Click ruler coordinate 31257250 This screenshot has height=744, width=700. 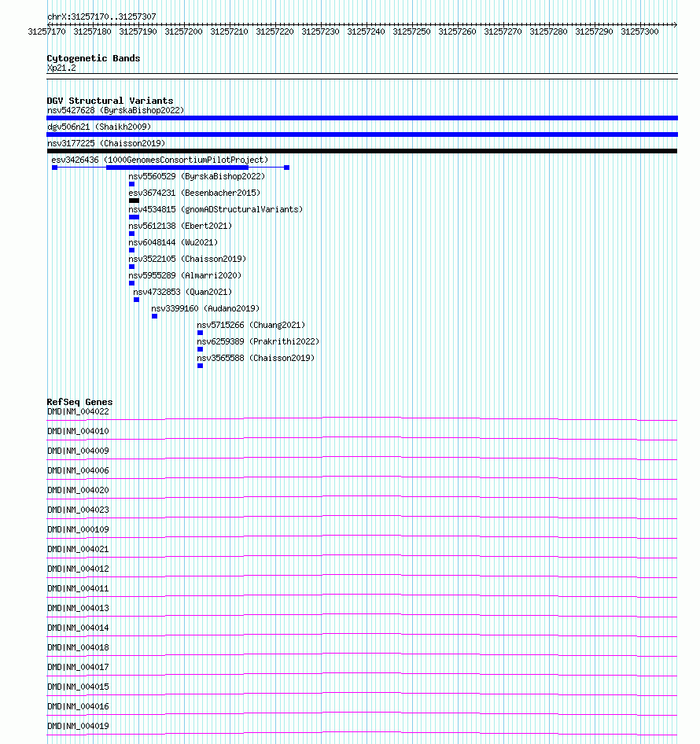[411, 31]
